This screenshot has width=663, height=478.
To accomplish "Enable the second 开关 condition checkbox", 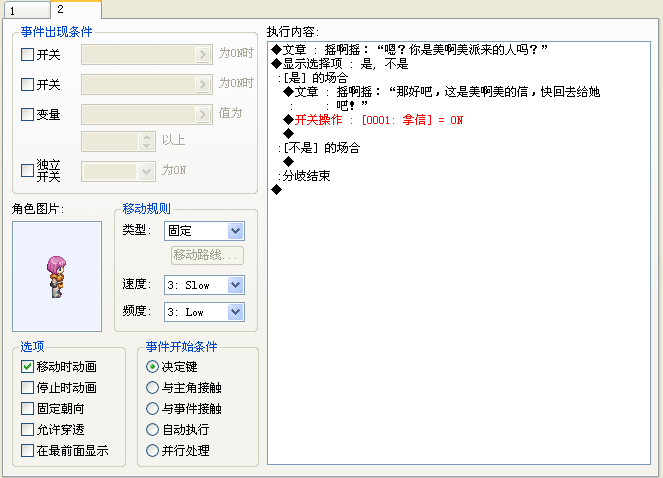I will 27,85.
